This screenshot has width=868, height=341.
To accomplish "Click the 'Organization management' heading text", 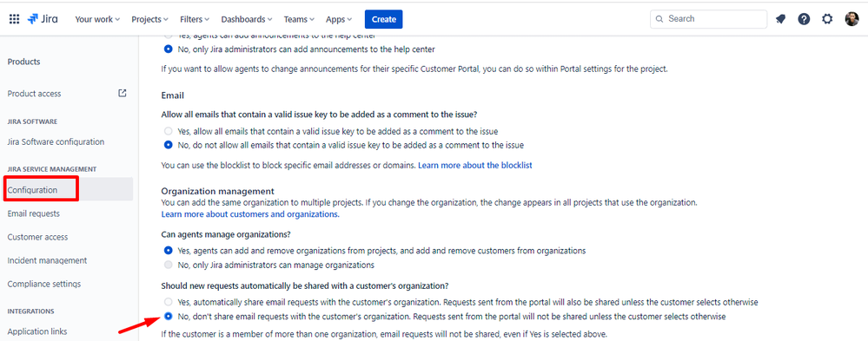I will tap(217, 191).
